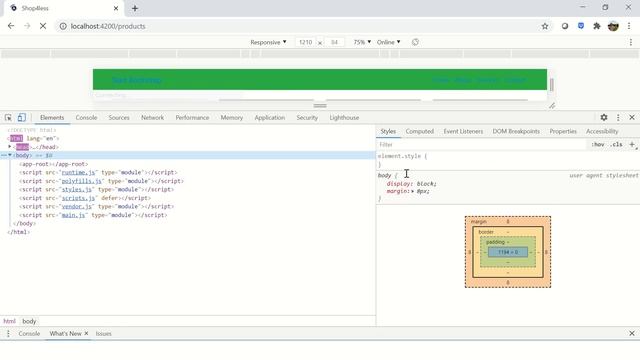
Task: Rotate the device viewport icon
Action: point(415,42)
